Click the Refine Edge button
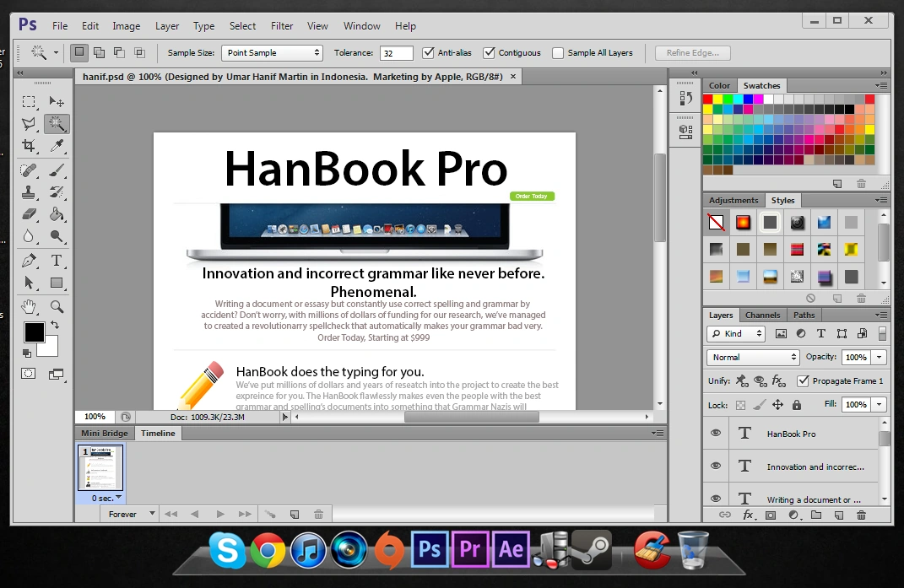This screenshot has height=588, width=904. point(692,52)
